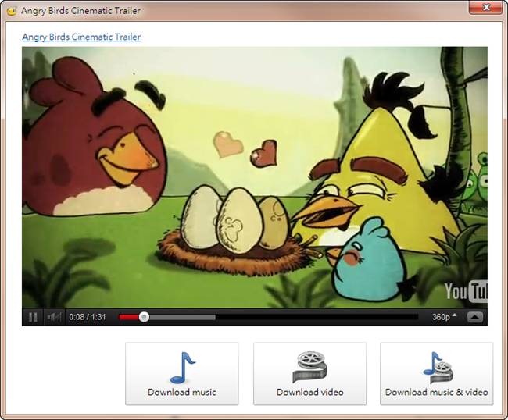The height and width of the screenshot is (420, 508).
Task: Close the Angry Birds Cinematic Trailer window
Action: tap(485, 8)
